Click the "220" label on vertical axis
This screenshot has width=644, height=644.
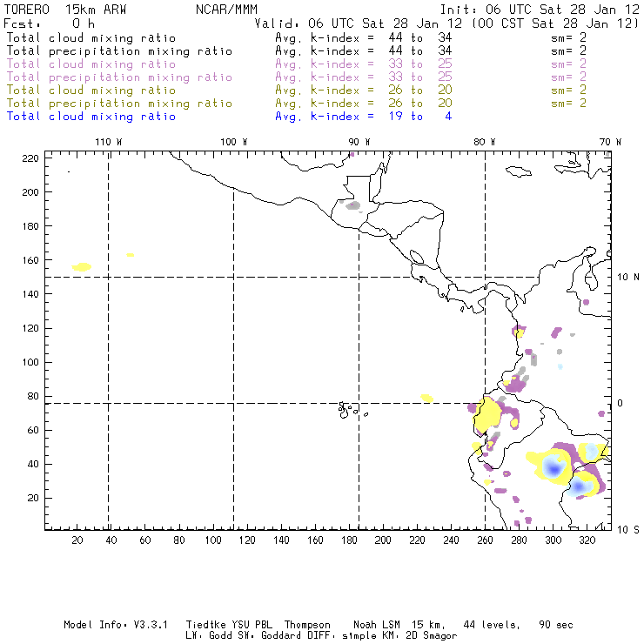[30, 158]
